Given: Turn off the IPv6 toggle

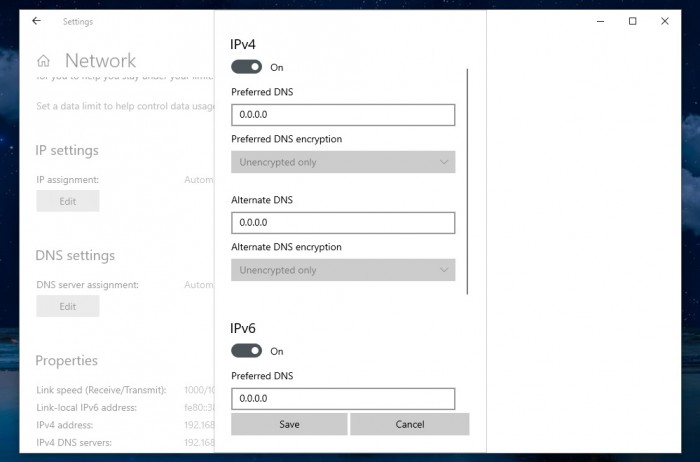Looking at the screenshot, I should coord(246,351).
